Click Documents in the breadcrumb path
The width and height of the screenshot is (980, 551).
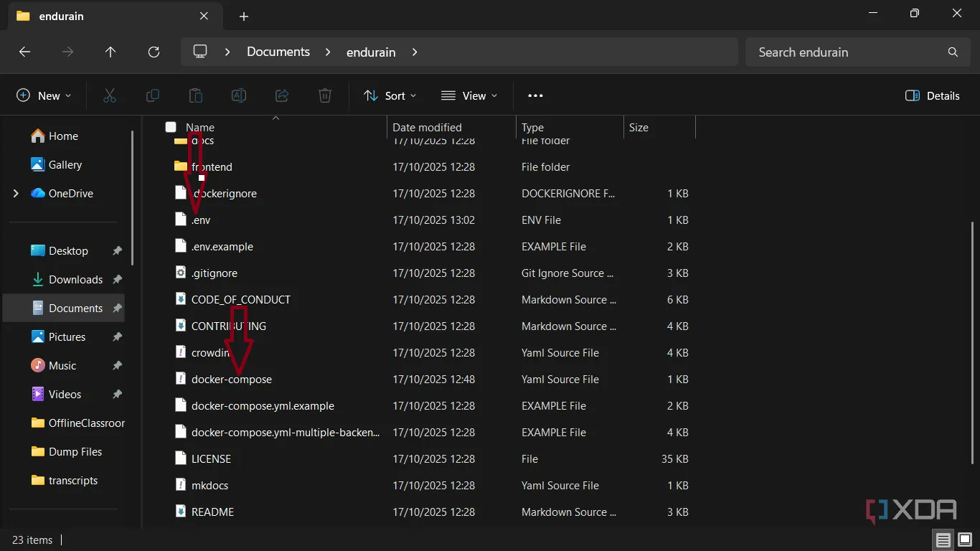click(278, 52)
